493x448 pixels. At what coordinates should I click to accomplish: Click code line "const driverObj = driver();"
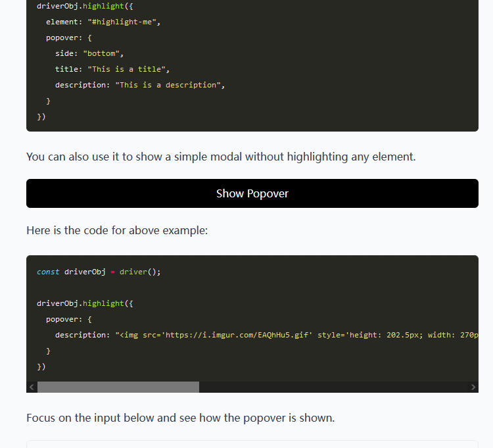pos(99,272)
